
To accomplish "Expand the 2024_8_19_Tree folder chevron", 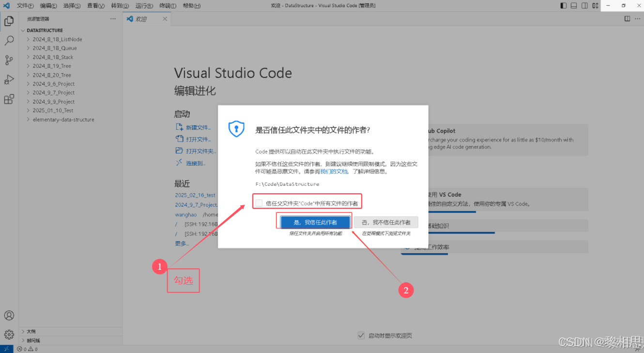I will tap(29, 66).
